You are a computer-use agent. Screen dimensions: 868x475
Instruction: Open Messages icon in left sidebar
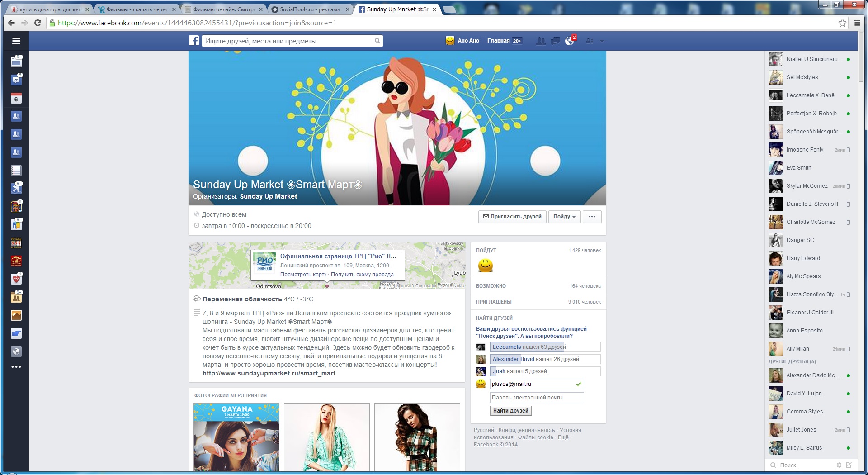tap(16, 80)
